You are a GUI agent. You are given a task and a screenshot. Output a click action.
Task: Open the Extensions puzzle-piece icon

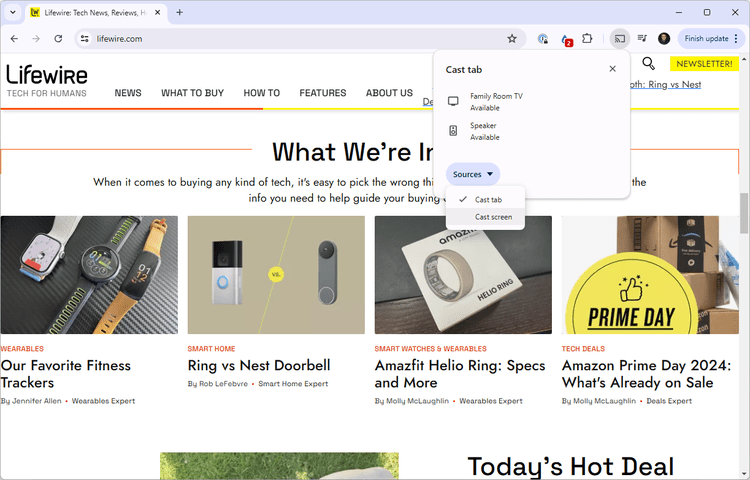tap(587, 39)
